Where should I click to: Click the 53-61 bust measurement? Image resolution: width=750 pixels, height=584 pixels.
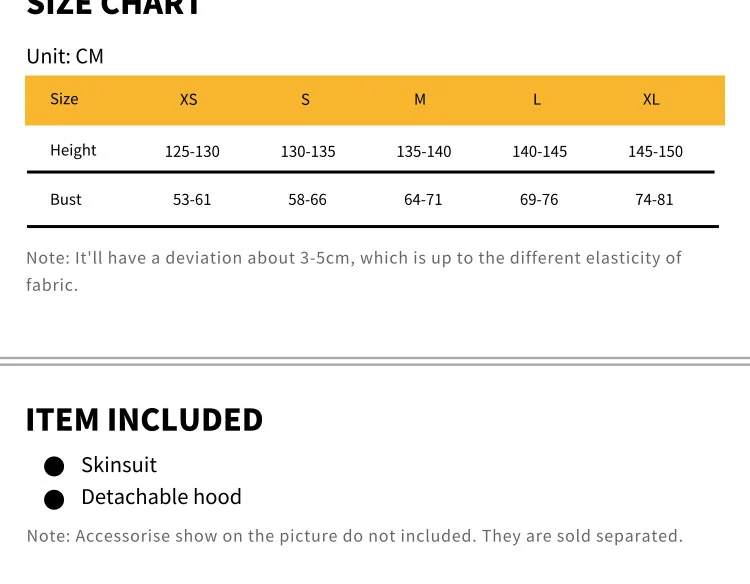(192, 199)
